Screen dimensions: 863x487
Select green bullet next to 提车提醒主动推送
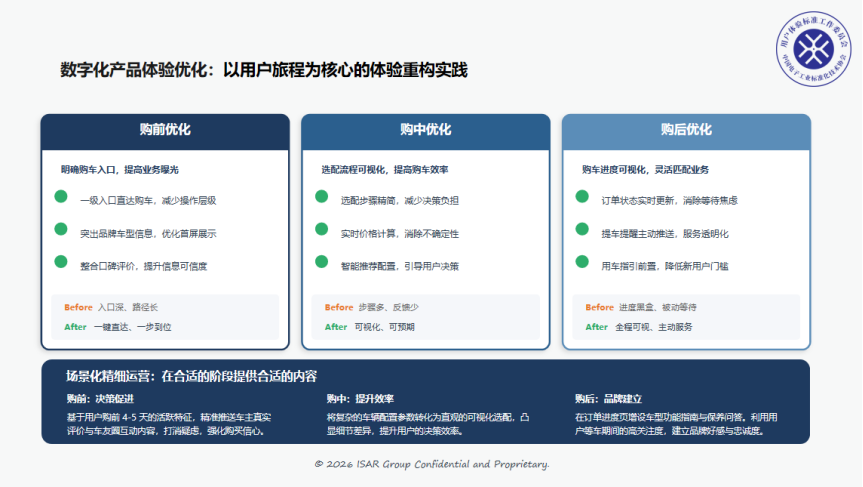click(x=582, y=230)
